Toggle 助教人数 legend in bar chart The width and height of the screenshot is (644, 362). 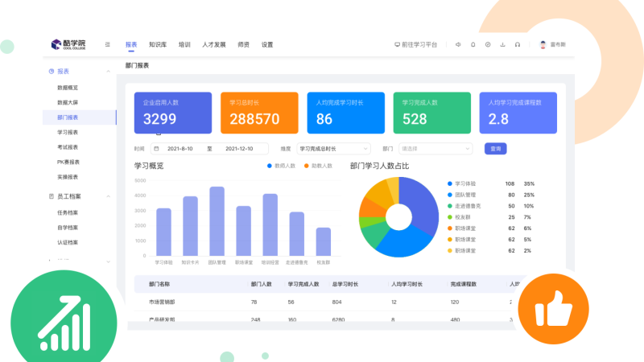tap(318, 166)
